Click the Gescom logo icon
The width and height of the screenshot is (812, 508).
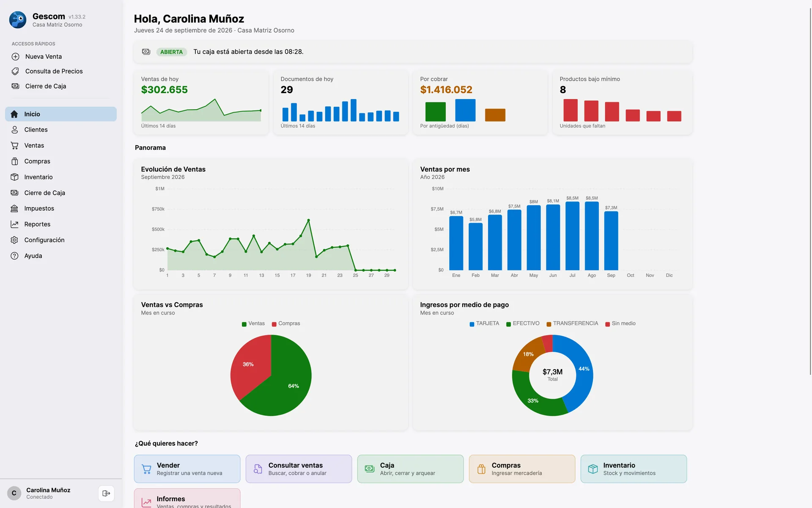[x=18, y=20]
